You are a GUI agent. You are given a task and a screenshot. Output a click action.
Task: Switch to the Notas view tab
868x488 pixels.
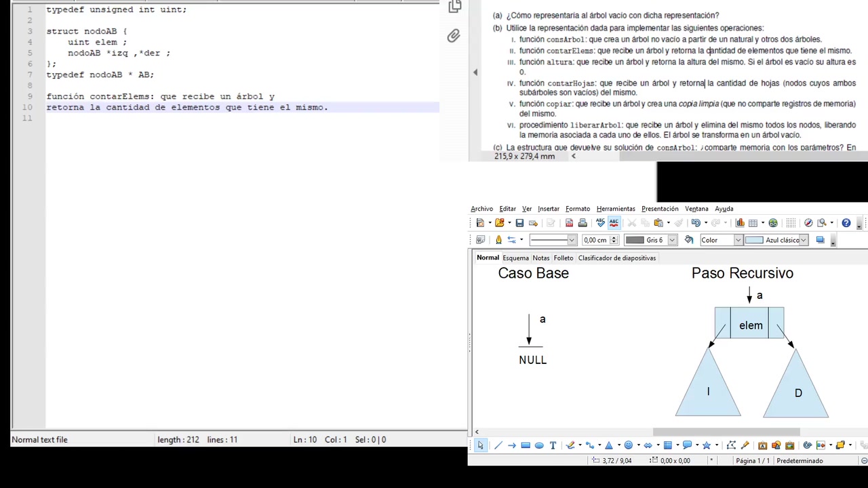tap(540, 258)
